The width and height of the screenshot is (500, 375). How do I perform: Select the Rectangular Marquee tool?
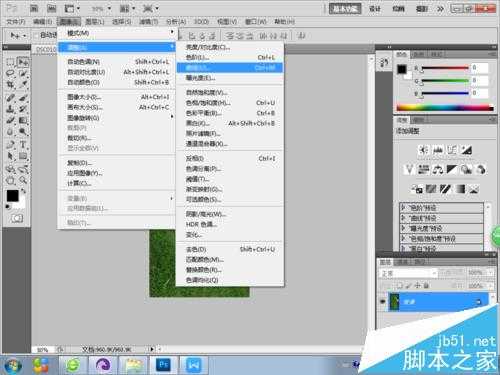click(10, 62)
